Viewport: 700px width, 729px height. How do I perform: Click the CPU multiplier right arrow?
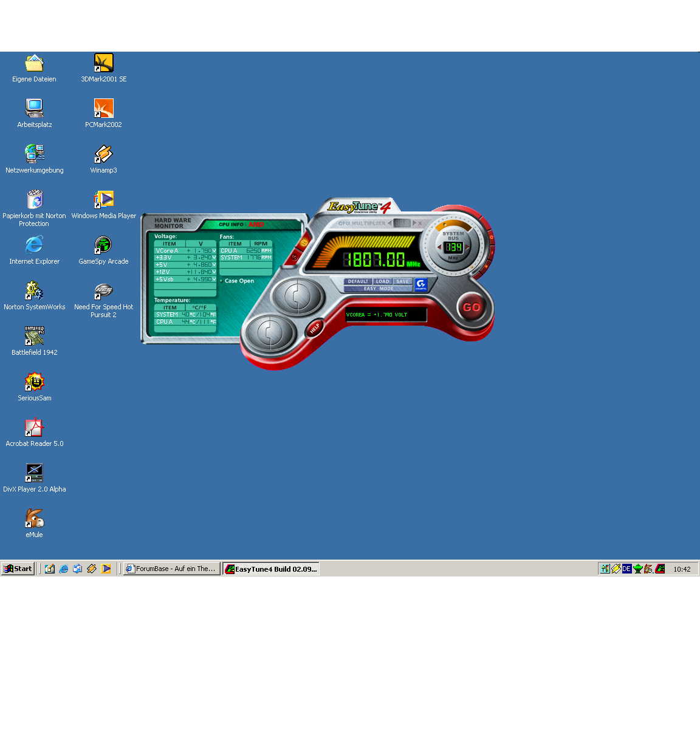[414, 223]
